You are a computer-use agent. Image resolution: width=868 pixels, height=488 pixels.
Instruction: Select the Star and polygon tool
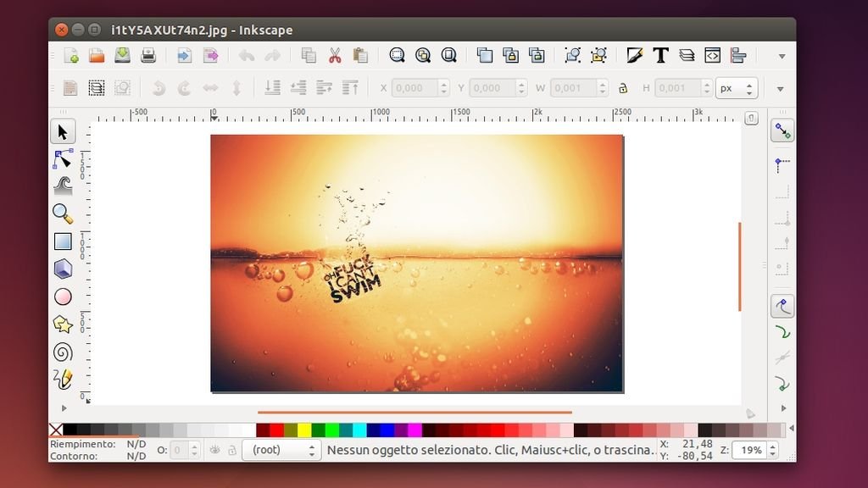(x=63, y=324)
